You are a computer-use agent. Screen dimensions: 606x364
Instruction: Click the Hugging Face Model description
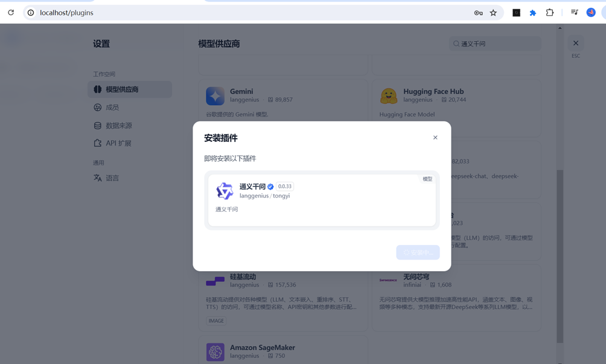pyautogui.click(x=407, y=114)
